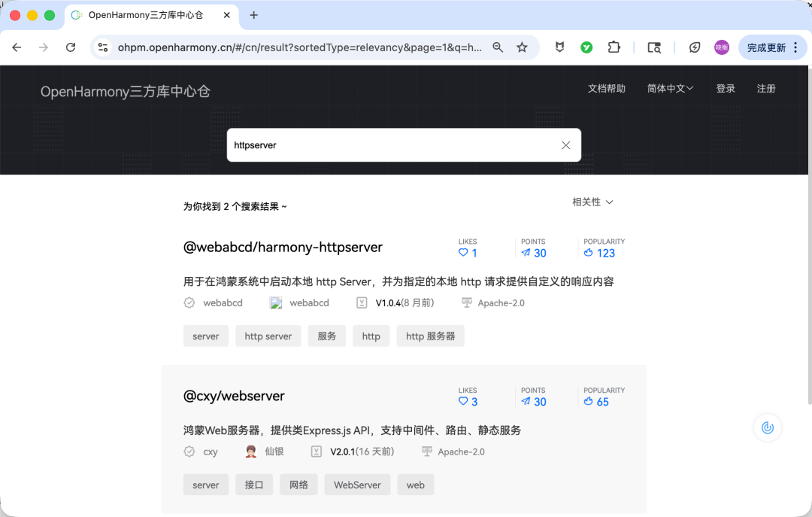Open 文档帮助 in top navigation
This screenshot has height=517, width=812.
click(x=607, y=89)
